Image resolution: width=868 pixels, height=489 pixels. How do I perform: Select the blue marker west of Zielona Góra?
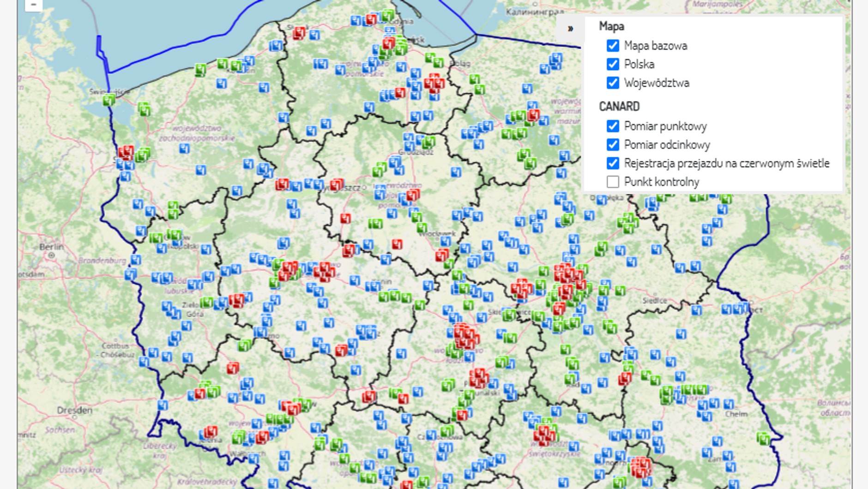tap(167, 307)
